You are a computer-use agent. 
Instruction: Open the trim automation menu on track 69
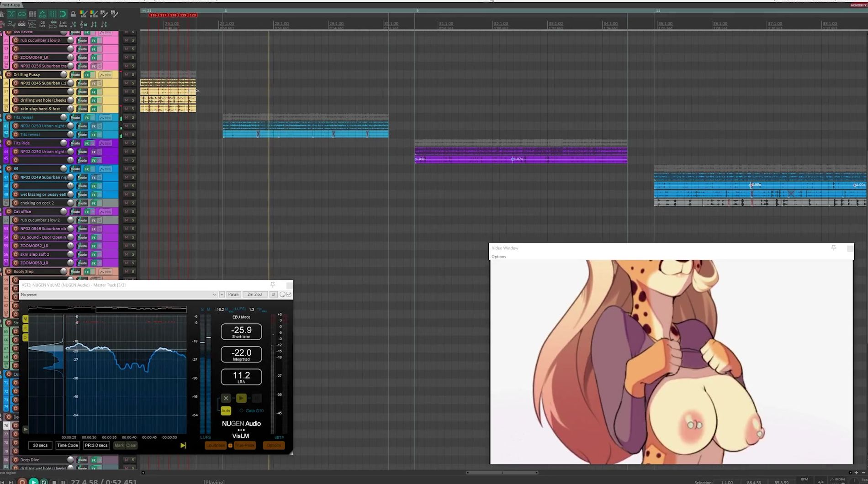(106, 169)
